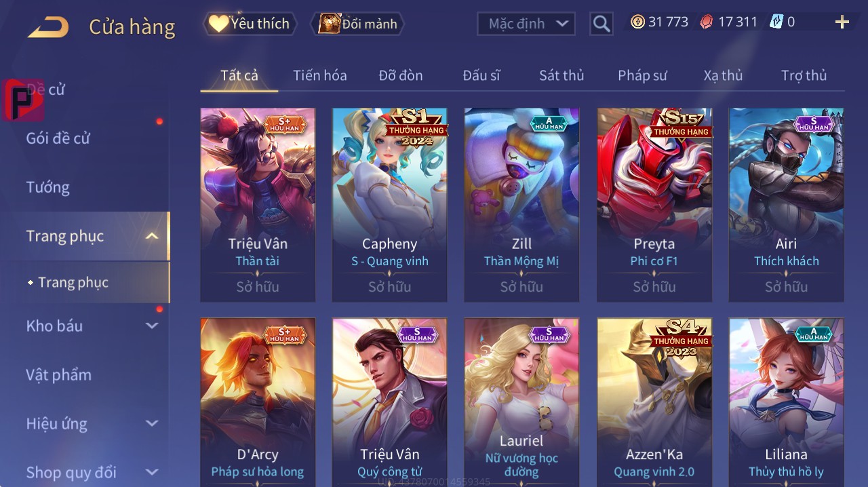
Task: Tap the blue voucher currency icon
Action: (776, 22)
